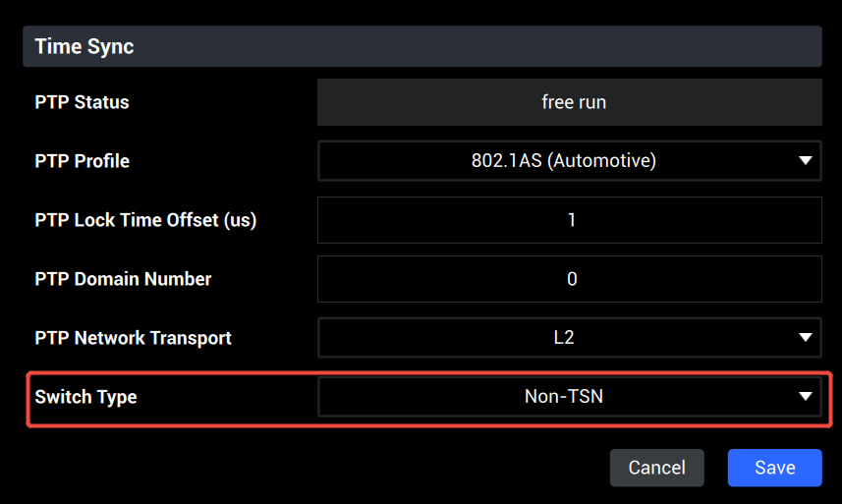Open the L2 network transport selector

[x=569, y=337]
